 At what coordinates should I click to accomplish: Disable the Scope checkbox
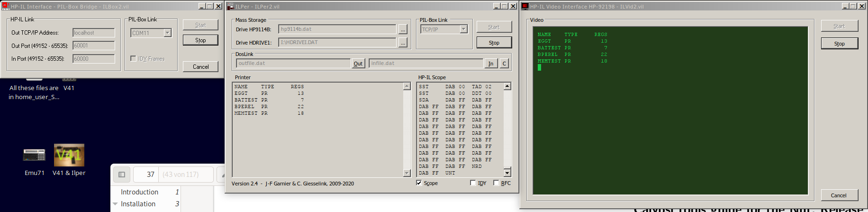(x=419, y=183)
